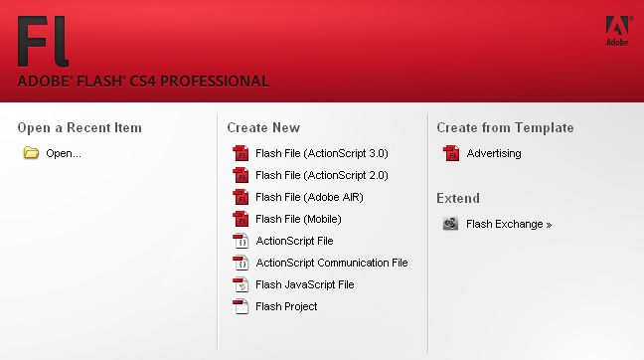Click the icon for Flash File (ActionScript 2.0)
The width and height of the screenshot is (644, 360).
click(241, 175)
